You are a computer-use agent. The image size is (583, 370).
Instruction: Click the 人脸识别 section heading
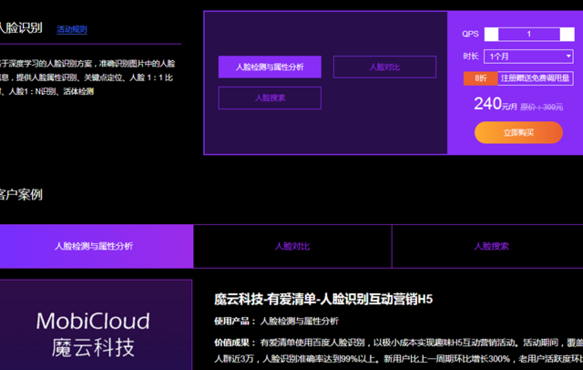[21, 28]
